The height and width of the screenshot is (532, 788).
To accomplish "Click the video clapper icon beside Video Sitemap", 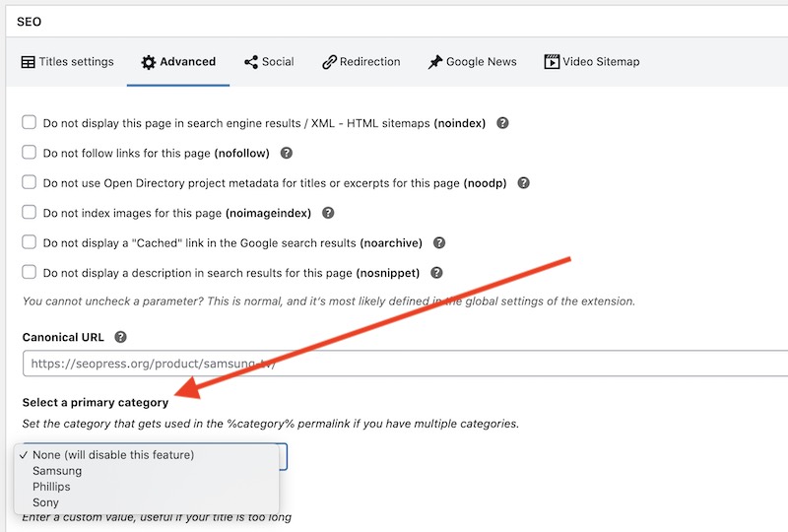I will 552,62.
